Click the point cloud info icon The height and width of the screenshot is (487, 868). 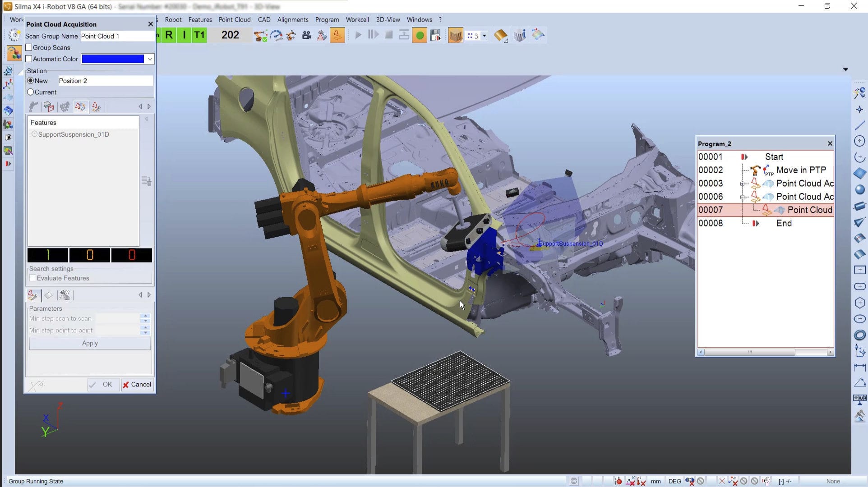click(x=519, y=35)
